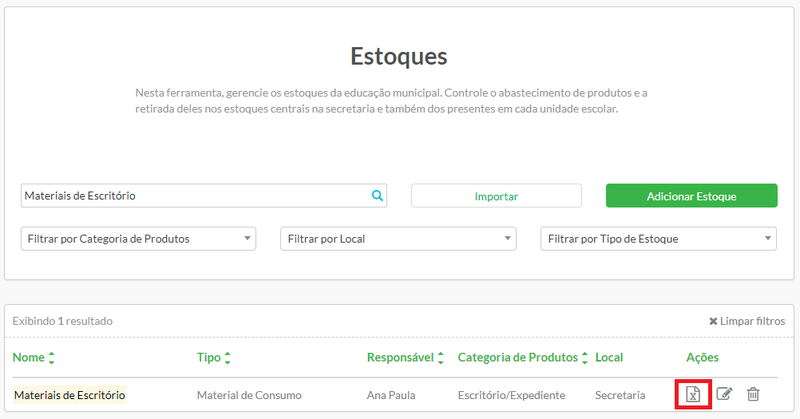Expand the Filtrar por Local dropdown
Image resolution: width=800 pixels, height=419 pixels.
point(398,239)
